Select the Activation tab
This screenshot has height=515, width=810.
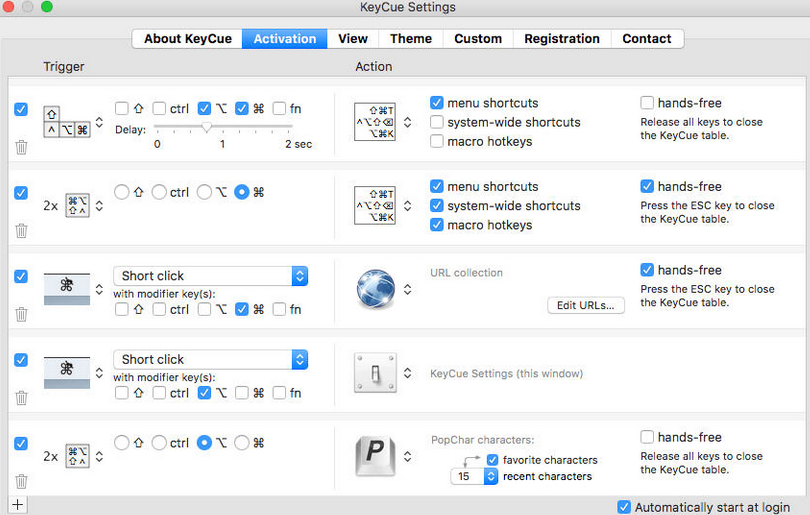tap(285, 39)
